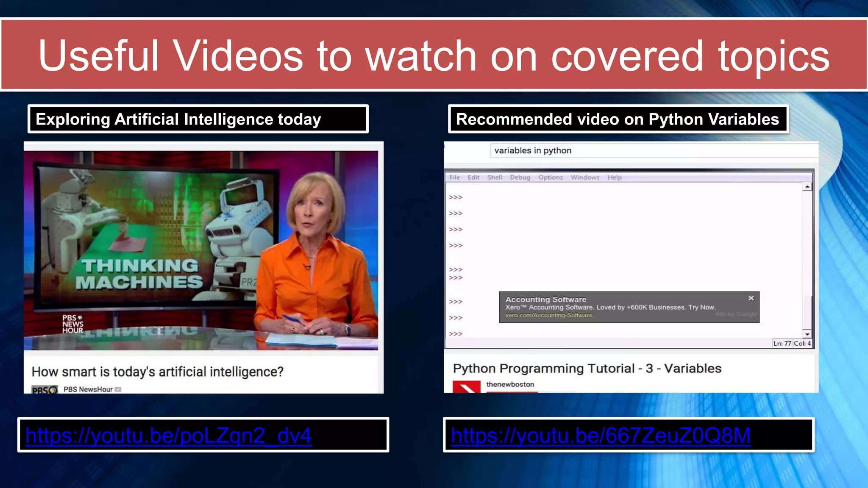
Task: Click the 'Ads by Google' label
Action: point(735,314)
